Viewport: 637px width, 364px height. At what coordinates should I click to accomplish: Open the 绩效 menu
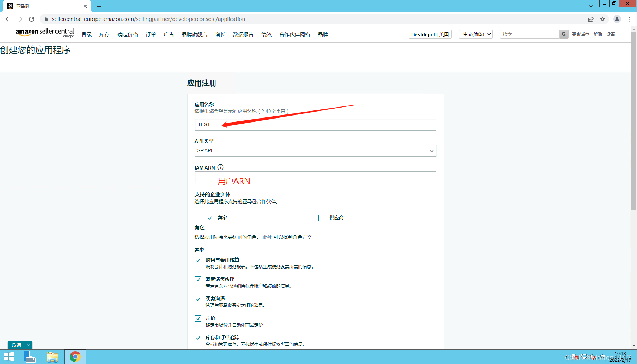[x=266, y=34]
